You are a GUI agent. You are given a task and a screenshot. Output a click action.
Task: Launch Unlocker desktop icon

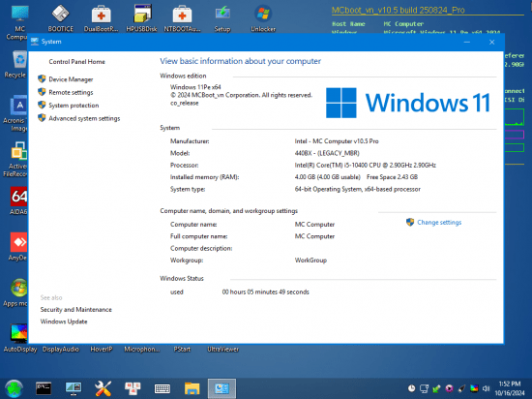click(x=263, y=18)
